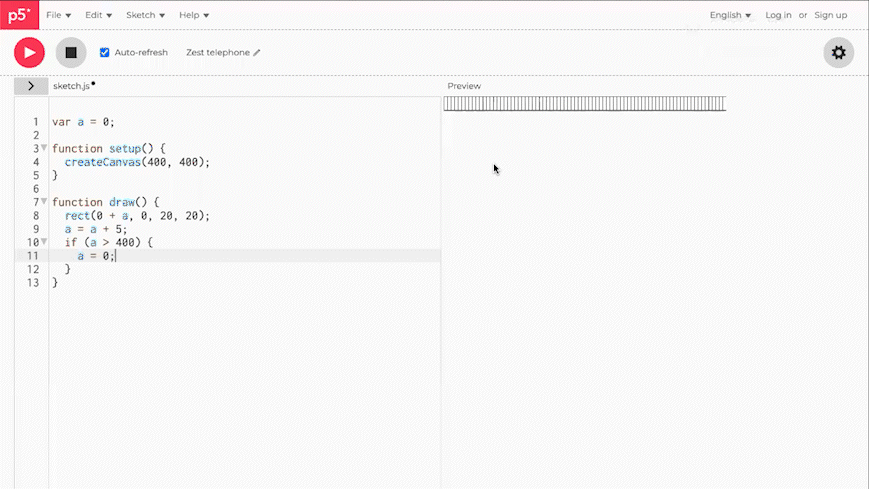
Task: Click the Sign up link
Action: click(830, 15)
